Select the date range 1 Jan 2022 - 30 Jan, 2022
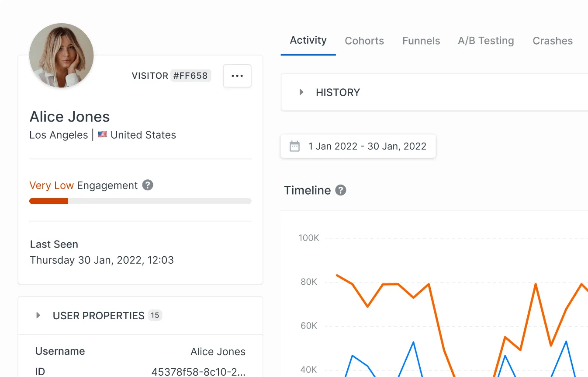The width and height of the screenshot is (588, 377). [x=367, y=146]
